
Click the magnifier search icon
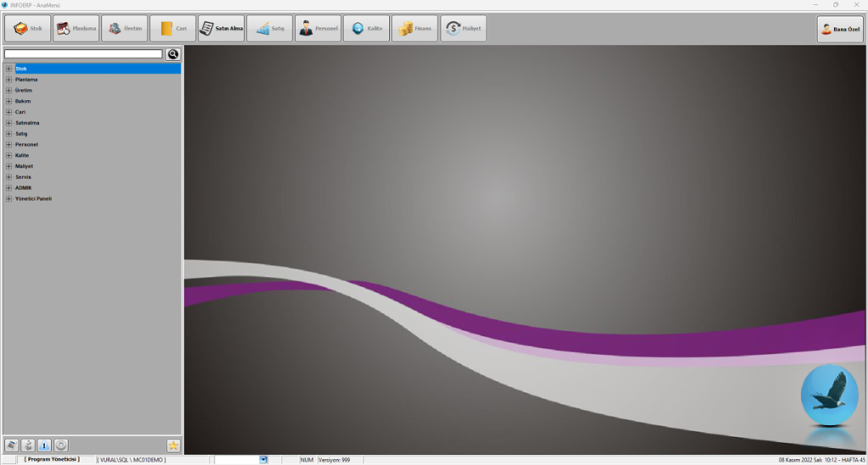pyautogui.click(x=173, y=54)
